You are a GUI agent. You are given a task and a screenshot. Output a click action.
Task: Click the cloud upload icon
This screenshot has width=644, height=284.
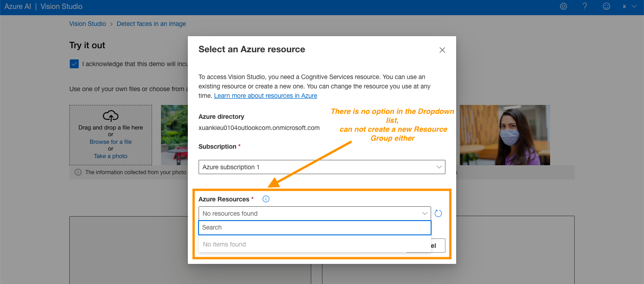110,116
